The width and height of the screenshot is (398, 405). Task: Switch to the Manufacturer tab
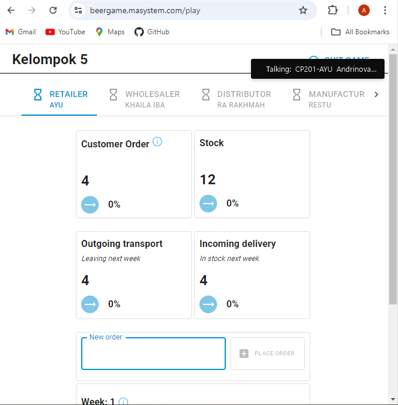pyautogui.click(x=328, y=99)
